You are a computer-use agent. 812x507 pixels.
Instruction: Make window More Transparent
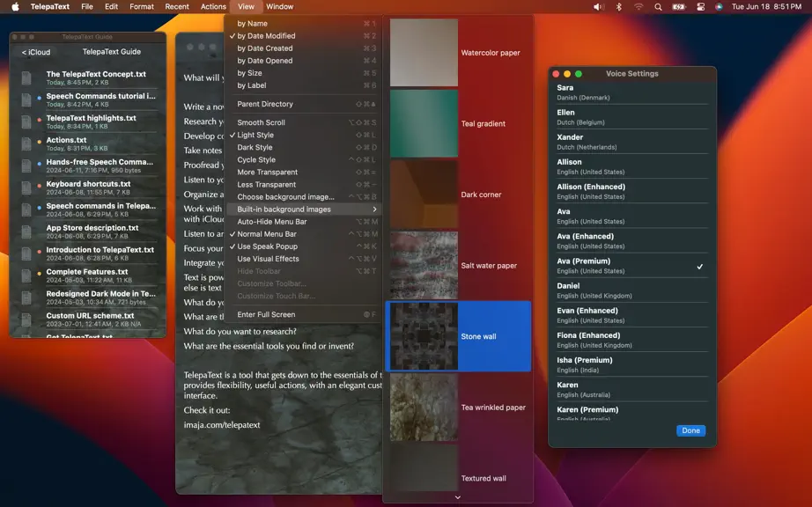point(303,173)
